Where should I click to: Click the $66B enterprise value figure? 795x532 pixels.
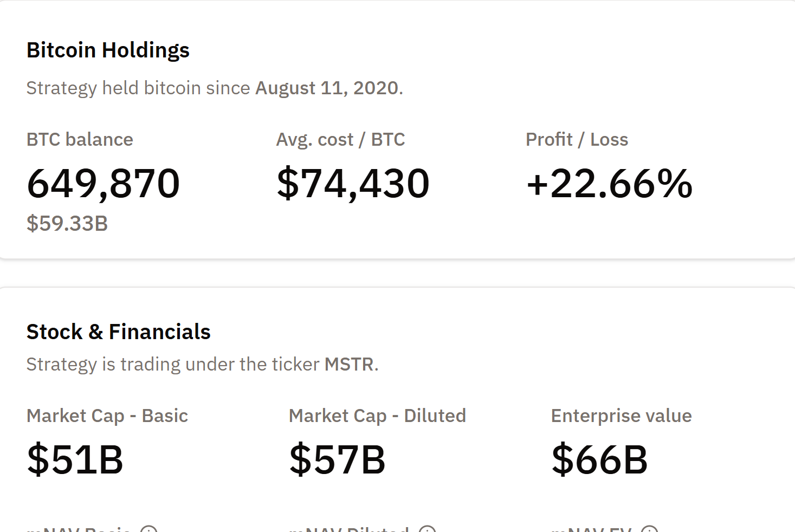coord(599,459)
